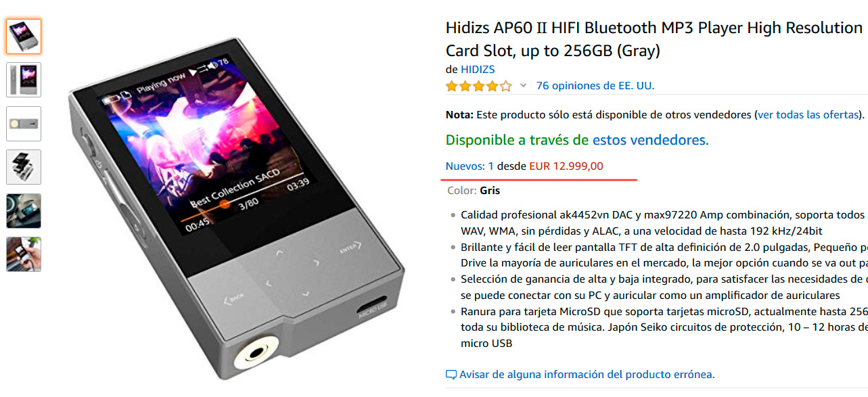This screenshot has height=397, width=868.
Task: Click the EUR 12.999,00 price
Action: click(x=566, y=166)
